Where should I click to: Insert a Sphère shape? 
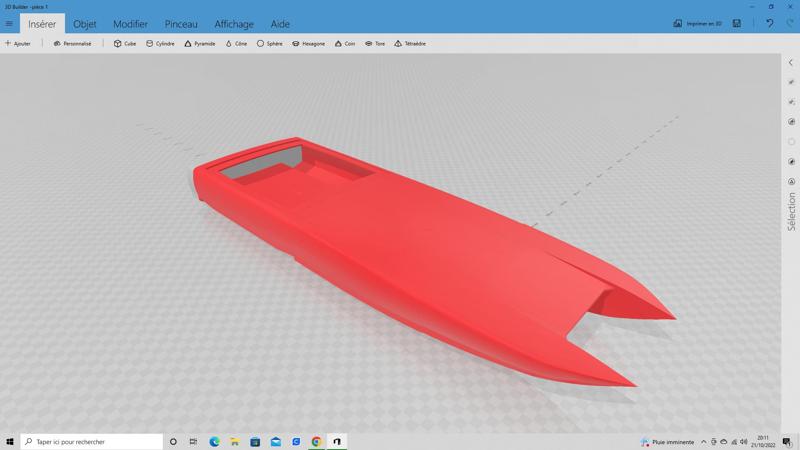(269, 44)
